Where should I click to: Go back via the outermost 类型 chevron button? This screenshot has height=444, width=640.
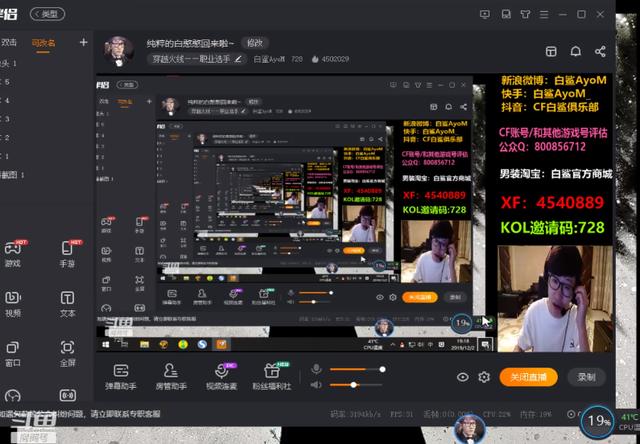(x=47, y=14)
